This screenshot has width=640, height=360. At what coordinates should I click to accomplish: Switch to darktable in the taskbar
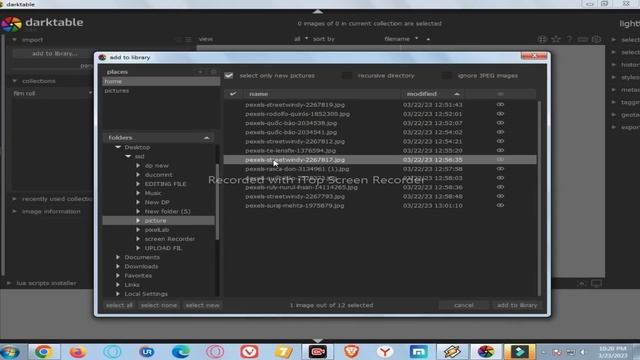click(x=486, y=351)
